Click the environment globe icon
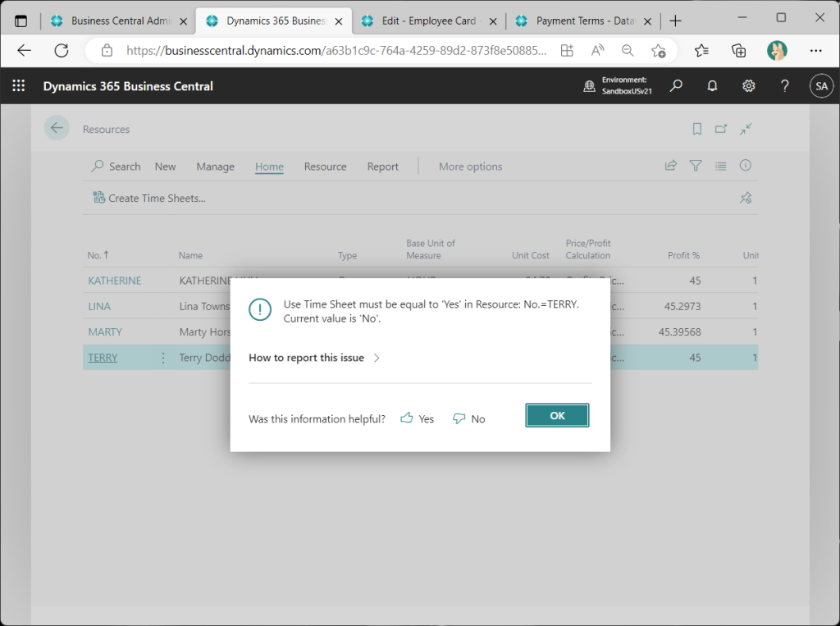The height and width of the screenshot is (626, 840). click(589, 86)
